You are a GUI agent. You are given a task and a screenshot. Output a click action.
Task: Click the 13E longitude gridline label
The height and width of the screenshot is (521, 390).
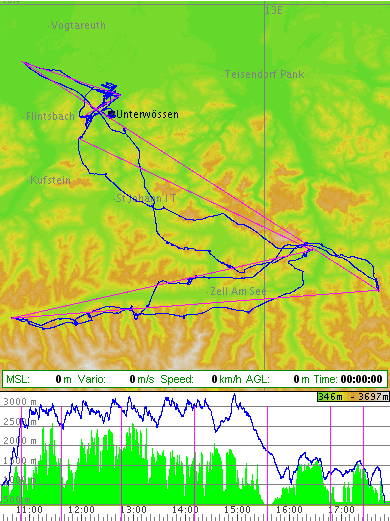coord(274,10)
